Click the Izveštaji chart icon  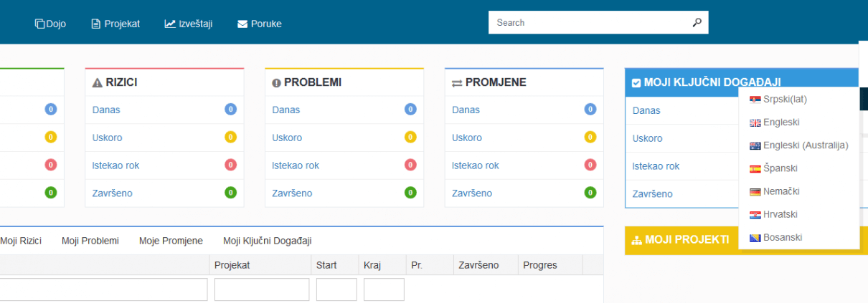click(x=170, y=24)
